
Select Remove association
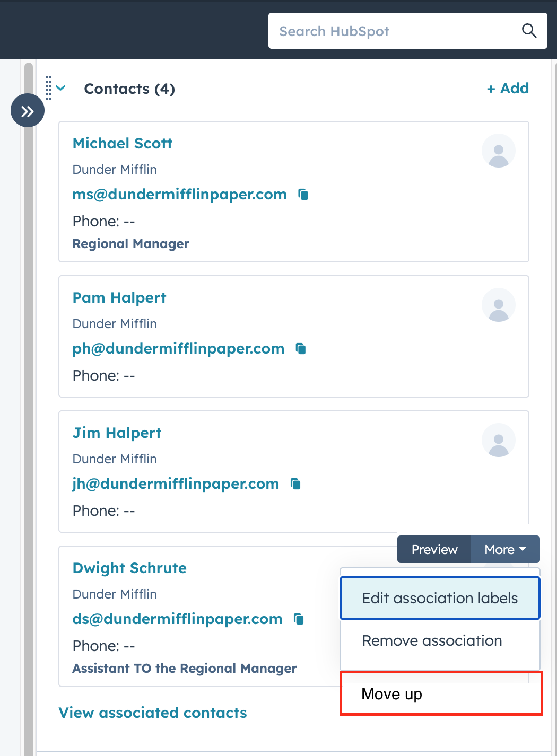(431, 640)
